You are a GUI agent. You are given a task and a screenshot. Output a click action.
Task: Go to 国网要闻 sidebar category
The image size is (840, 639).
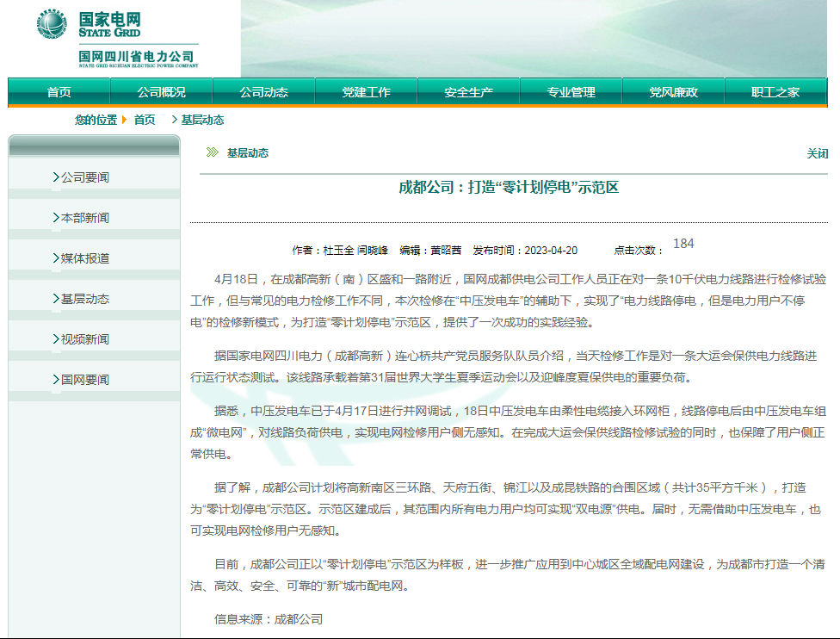(x=84, y=380)
